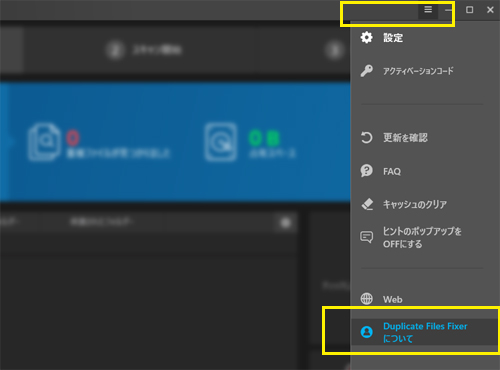Open the hamburger menu icon in title bar
Image resolution: width=500 pixels, height=370 pixels.
pos(428,10)
